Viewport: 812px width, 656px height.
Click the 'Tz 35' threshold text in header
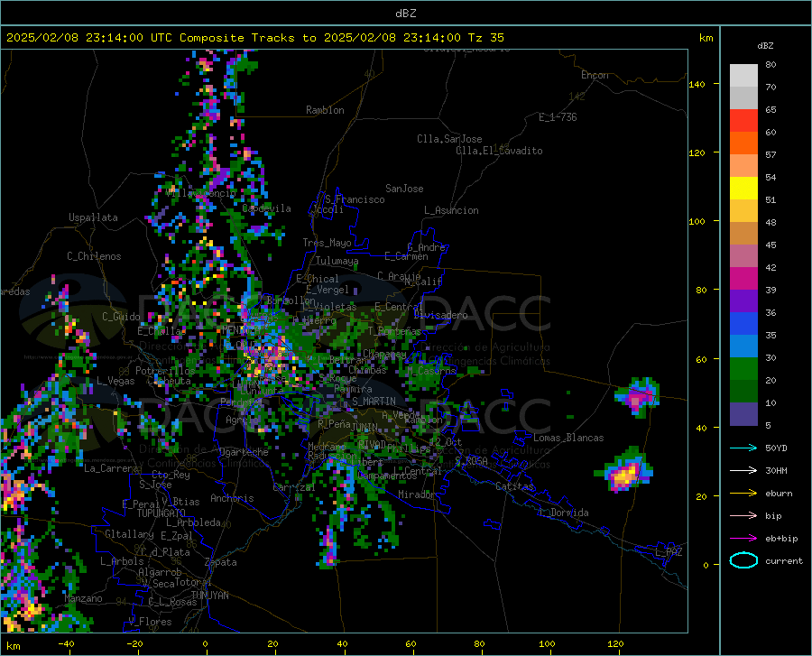tap(485, 38)
